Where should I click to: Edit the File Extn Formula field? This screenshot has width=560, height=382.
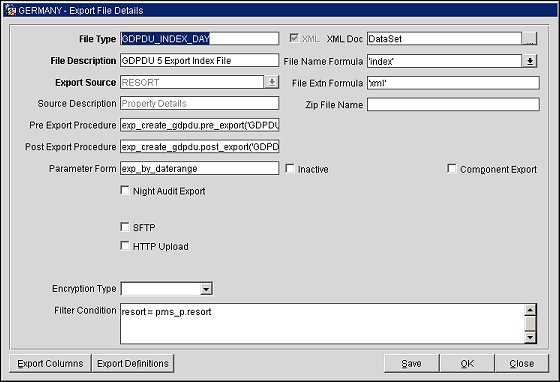453,83
